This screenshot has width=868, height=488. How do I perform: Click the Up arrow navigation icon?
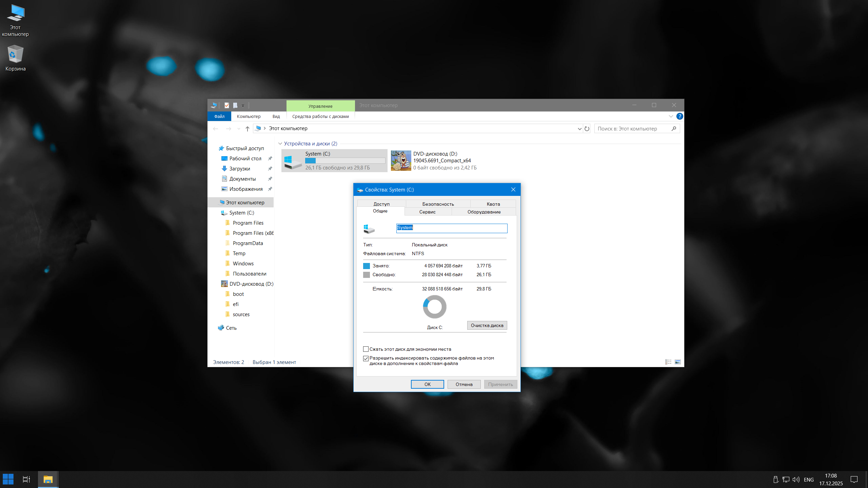[247, 128]
